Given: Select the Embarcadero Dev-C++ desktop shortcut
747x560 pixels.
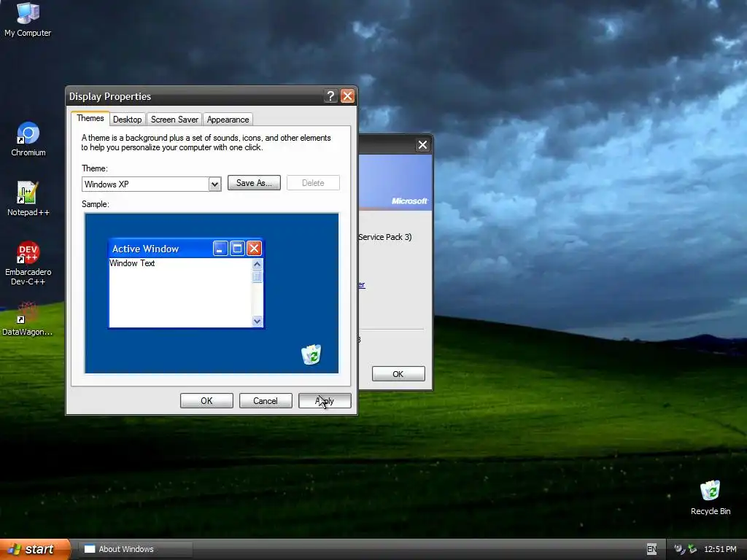Looking at the screenshot, I should click(28, 263).
